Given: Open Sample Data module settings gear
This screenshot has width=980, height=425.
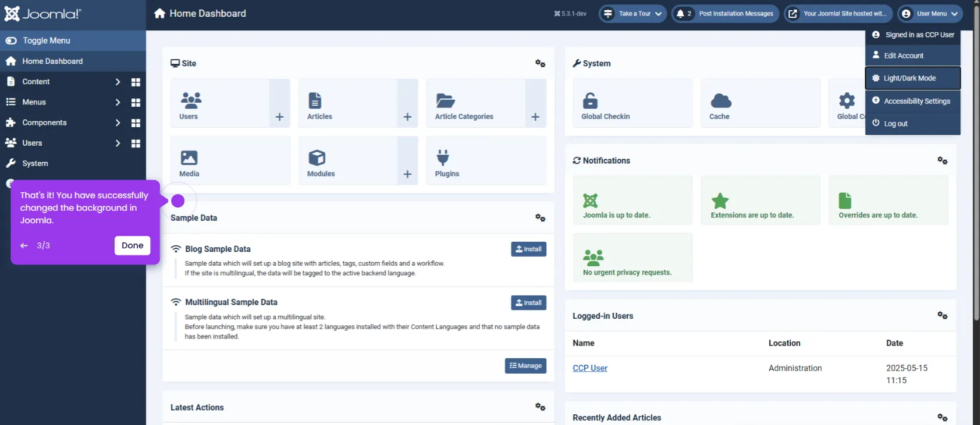Looking at the screenshot, I should [x=540, y=218].
